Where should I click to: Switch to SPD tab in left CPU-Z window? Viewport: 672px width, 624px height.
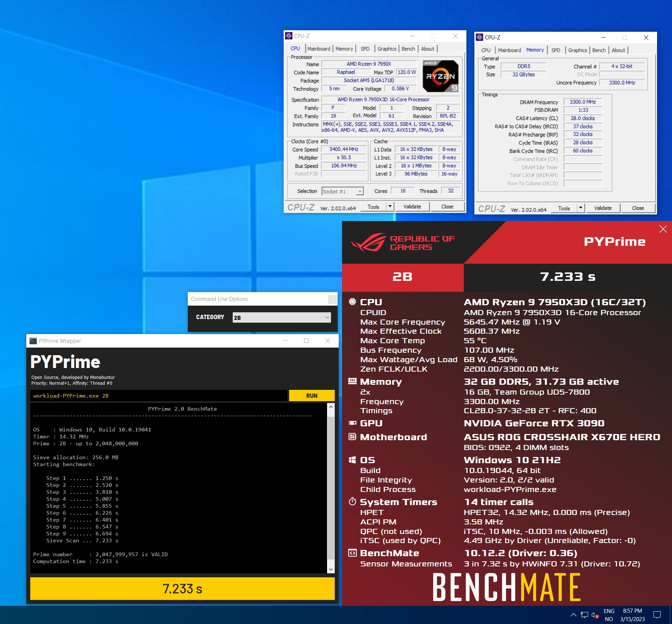click(365, 49)
